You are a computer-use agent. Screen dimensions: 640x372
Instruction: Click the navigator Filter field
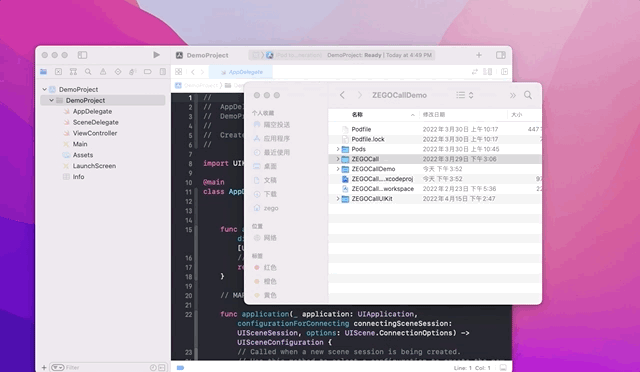(x=106, y=368)
